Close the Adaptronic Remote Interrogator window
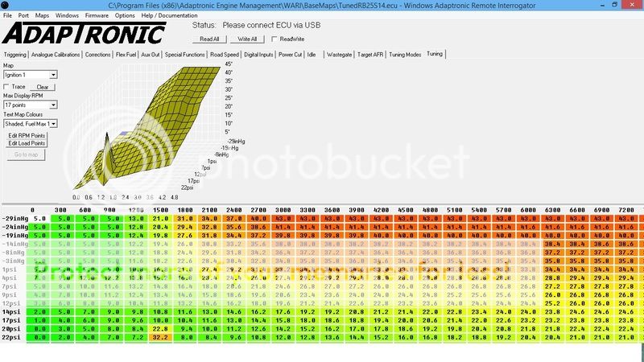The height and width of the screenshot is (362, 644). (x=634, y=4)
